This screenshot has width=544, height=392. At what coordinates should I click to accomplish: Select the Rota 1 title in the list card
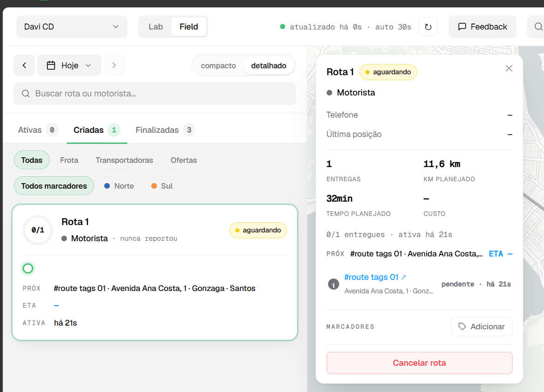[x=75, y=222]
